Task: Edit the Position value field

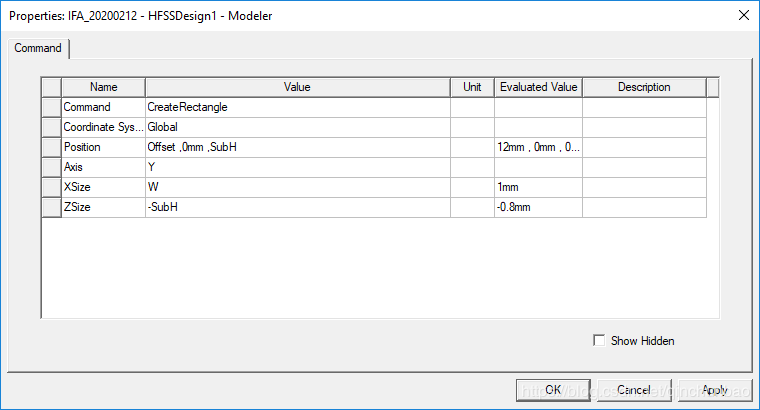Action: 298,147
